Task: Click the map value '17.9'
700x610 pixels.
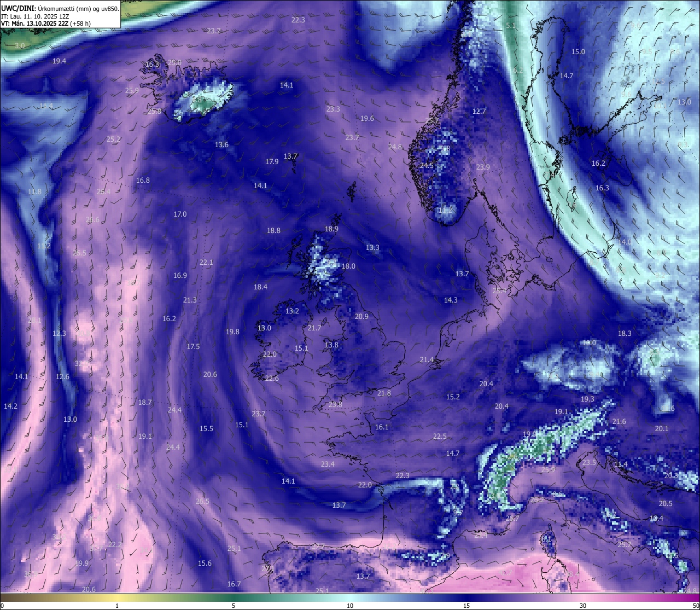Action: 272,162
